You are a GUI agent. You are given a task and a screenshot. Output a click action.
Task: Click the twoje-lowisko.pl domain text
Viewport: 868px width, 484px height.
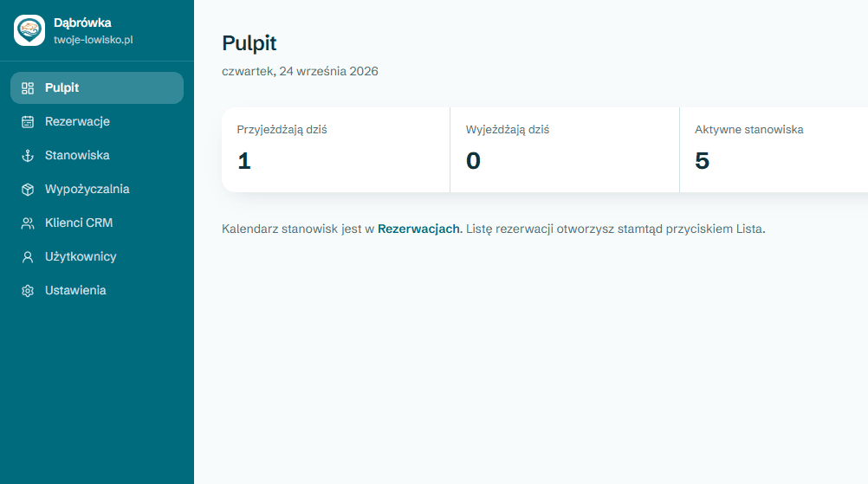[93, 40]
